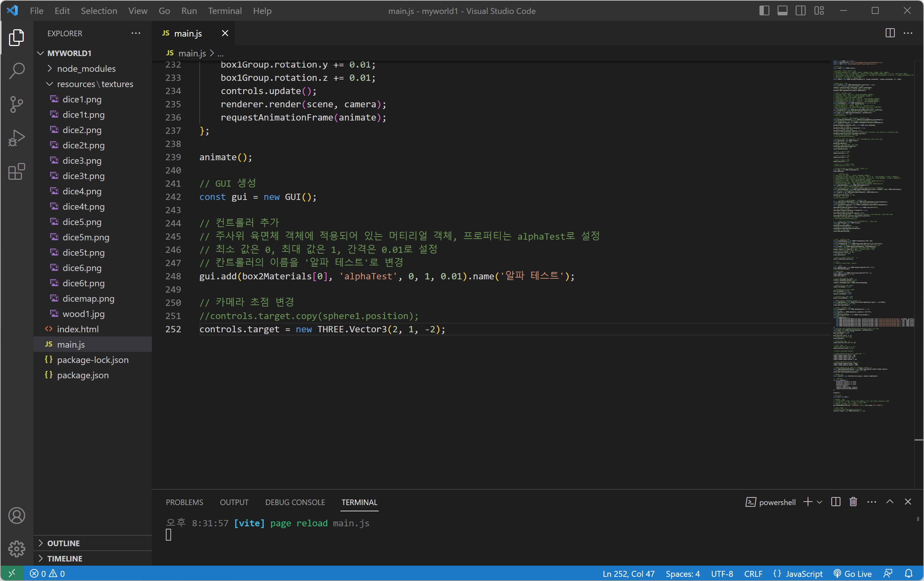Viewport: 924px width, 581px height.
Task: Switch to the PROBLEMS tab
Action: (x=184, y=502)
